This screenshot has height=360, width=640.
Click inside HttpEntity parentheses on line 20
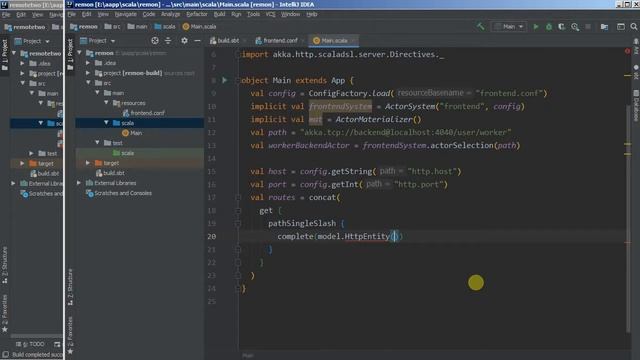coord(394,236)
